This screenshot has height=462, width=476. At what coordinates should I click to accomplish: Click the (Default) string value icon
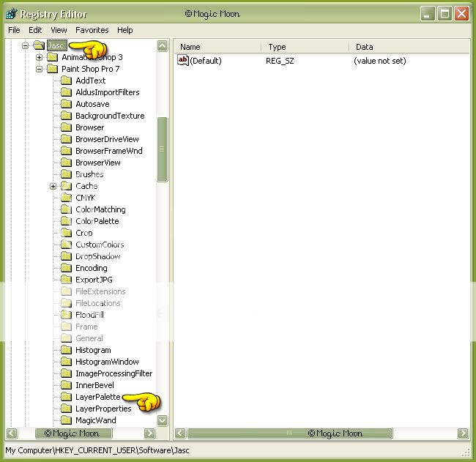[x=183, y=61]
